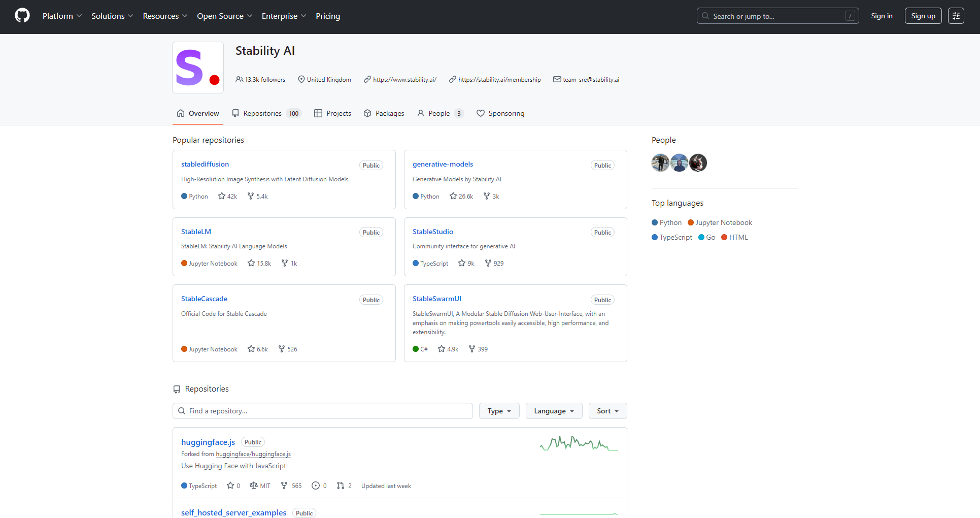Click the Stability AI organization avatar
Screen dimensions: 980x518
[x=198, y=68]
